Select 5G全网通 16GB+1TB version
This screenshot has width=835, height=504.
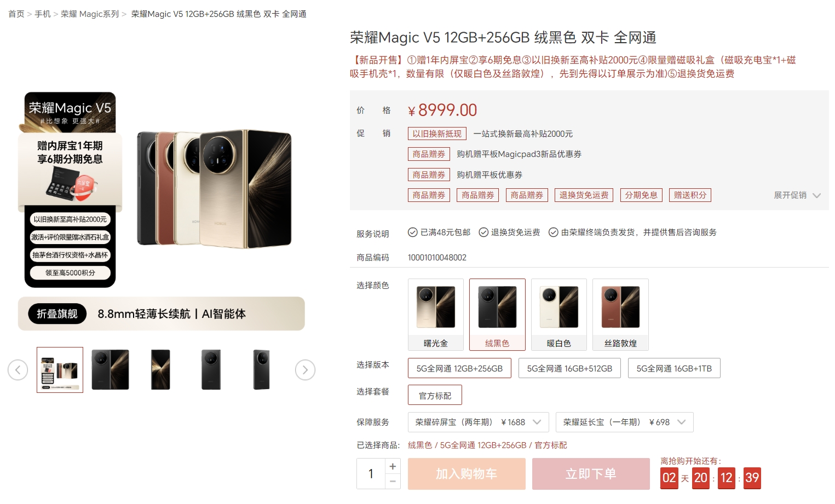coord(674,368)
